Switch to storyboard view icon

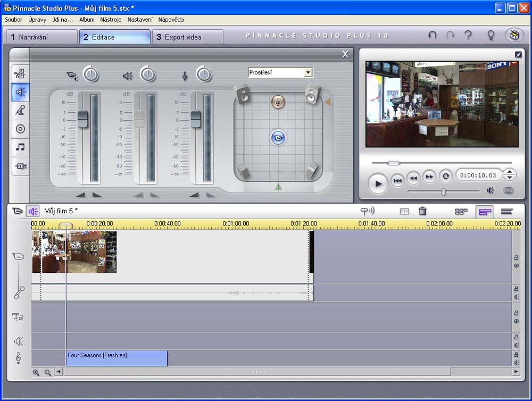point(461,211)
